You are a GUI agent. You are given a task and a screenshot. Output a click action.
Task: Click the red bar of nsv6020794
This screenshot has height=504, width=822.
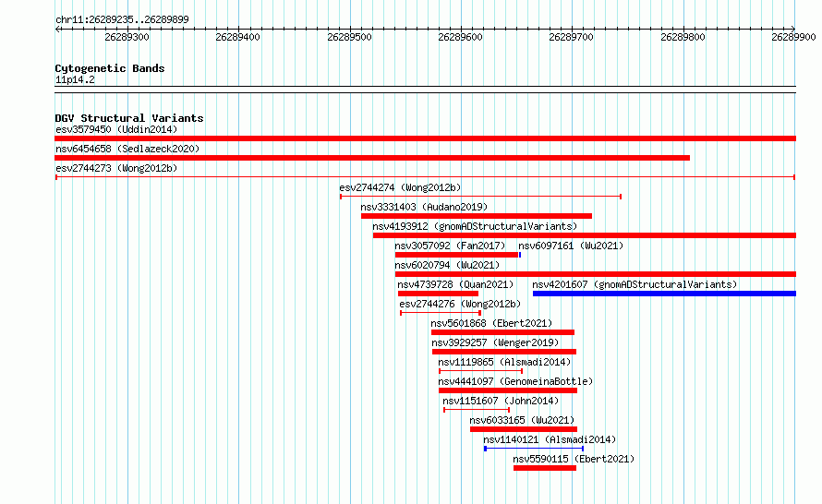[x=596, y=274]
